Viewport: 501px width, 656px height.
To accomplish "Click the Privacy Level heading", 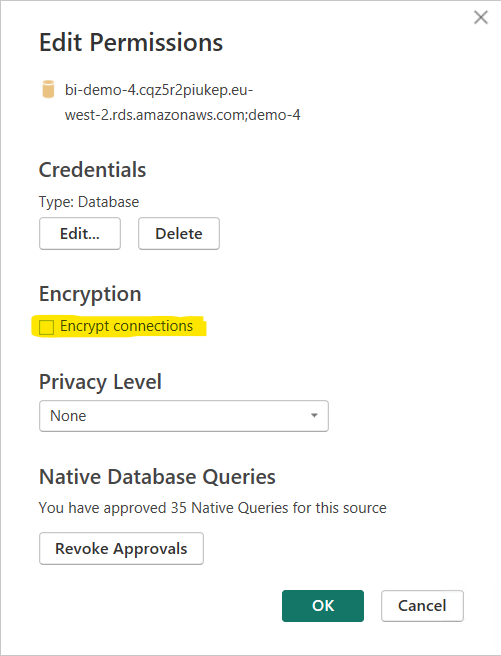I will pyautogui.click(x=100, y=382).
